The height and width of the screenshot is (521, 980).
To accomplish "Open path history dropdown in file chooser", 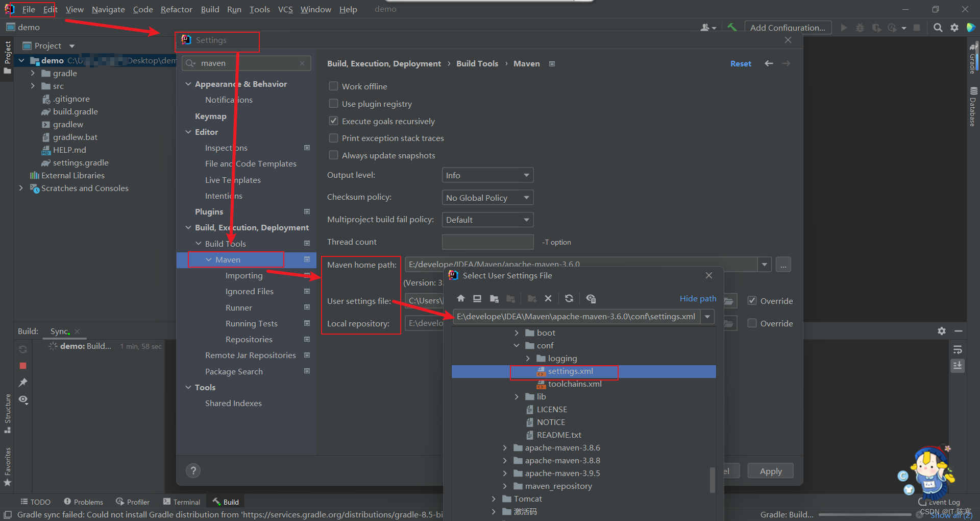I will (707, 317).
